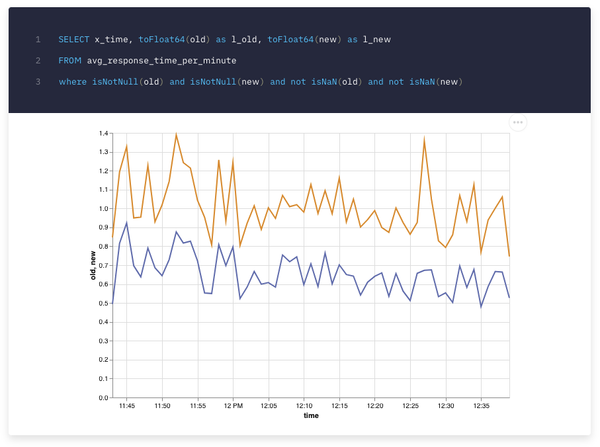Click the 12 PM label on the x-axis

[x=233, y=406]
